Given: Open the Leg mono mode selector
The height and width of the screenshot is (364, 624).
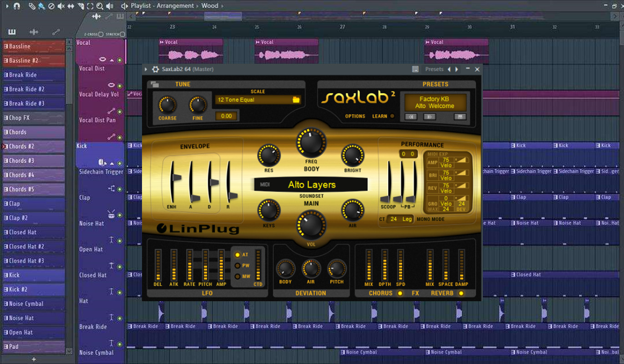Looking at the screenshot, I should (x=407, y=219).
